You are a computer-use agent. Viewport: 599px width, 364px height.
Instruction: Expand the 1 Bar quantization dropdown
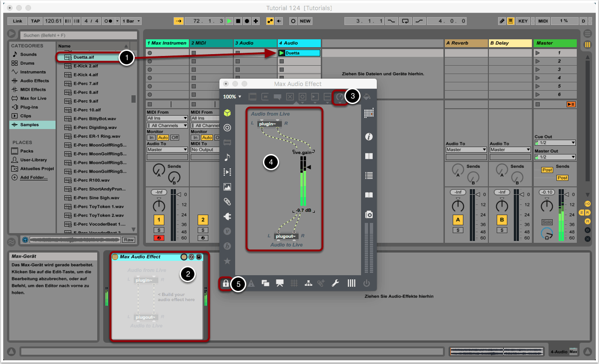[x=131, y=21]
